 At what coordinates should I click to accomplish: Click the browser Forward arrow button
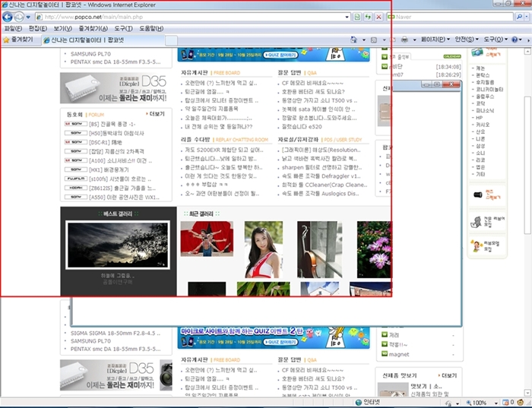coord(19,17)
